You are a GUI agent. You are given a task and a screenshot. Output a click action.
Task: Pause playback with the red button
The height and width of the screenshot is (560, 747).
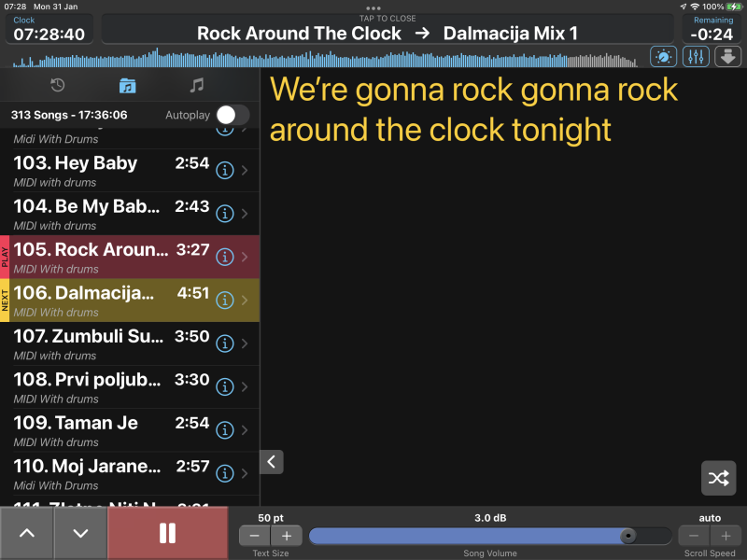click(x=168, y=533)
